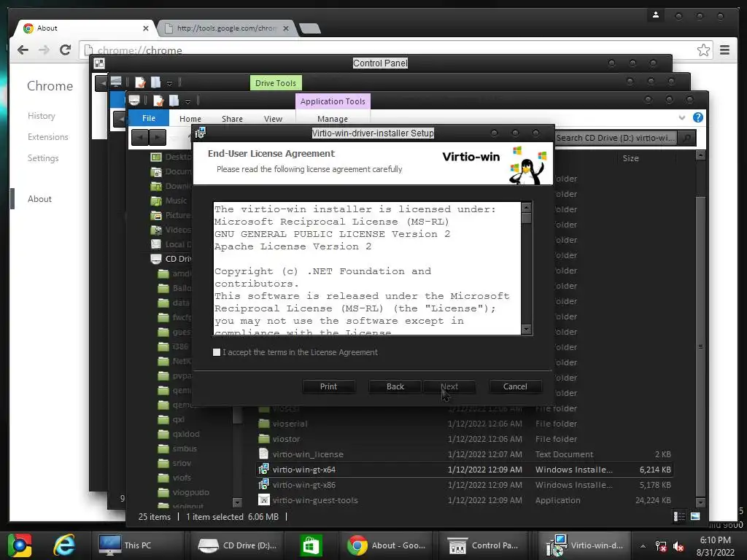Open the View ribbon tab

point(273,119)
